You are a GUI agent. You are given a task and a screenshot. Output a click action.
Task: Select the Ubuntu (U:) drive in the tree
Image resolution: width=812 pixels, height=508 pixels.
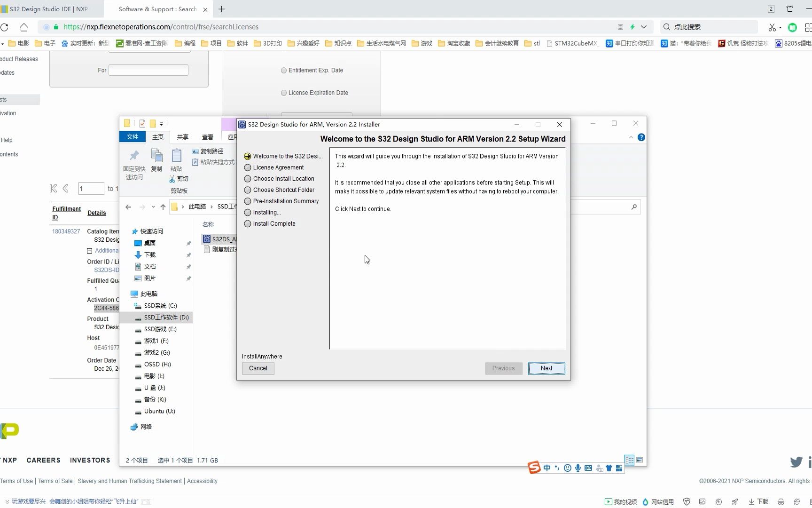coord(159,412)
